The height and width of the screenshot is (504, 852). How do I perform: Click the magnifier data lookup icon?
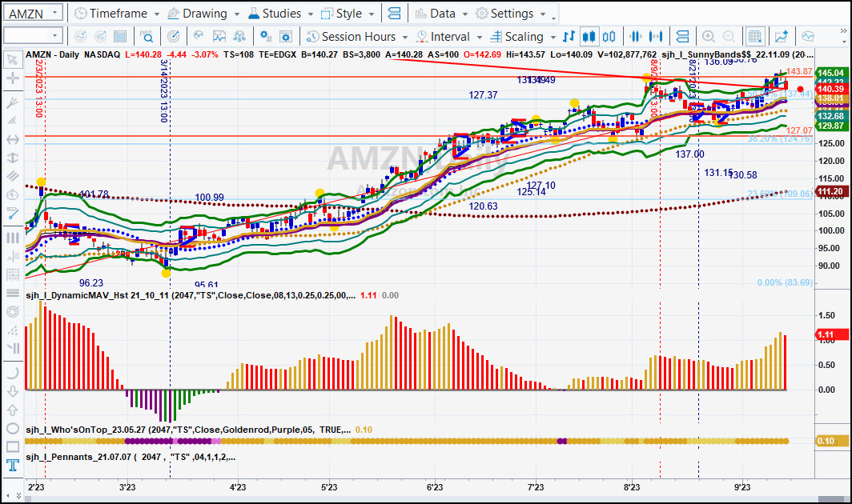click(147, 36)
